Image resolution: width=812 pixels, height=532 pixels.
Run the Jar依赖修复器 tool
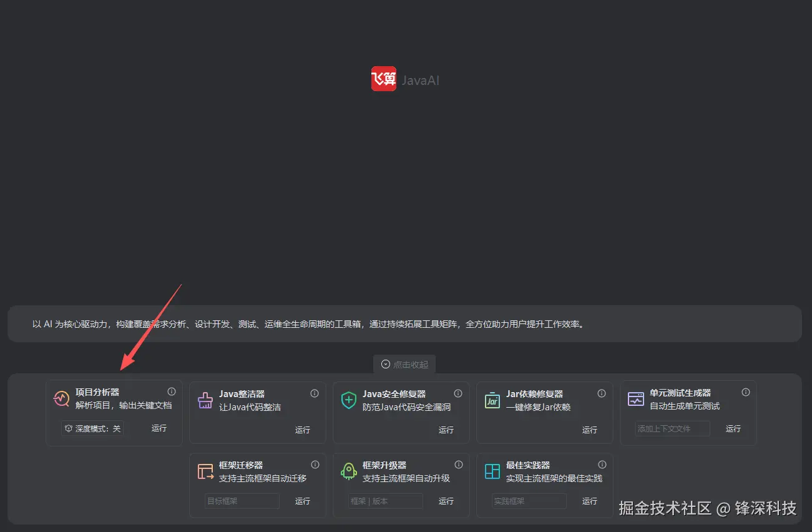[590, 430]
